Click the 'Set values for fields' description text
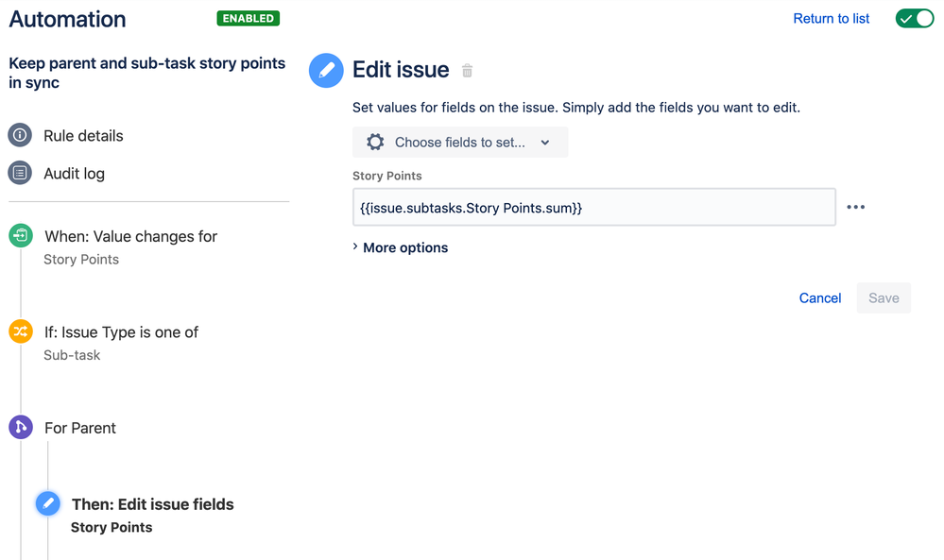This screenshot has height=560, width=944. tap(576, 108)
